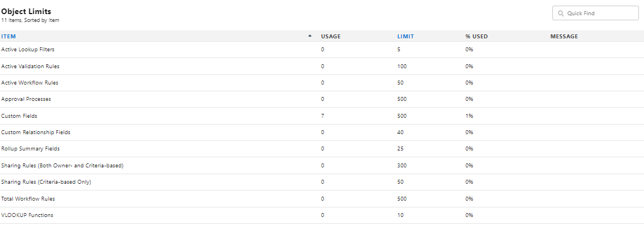Click the MESSAGE column header
Viewport: 644px width, 226px height.
point(564,36)
